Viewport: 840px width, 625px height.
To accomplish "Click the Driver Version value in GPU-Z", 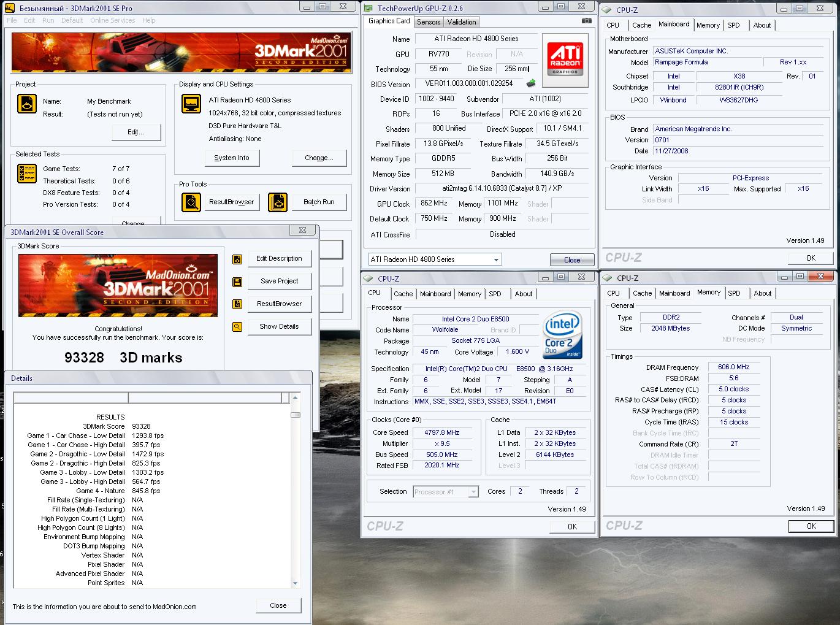I will [x=502, y=188].
